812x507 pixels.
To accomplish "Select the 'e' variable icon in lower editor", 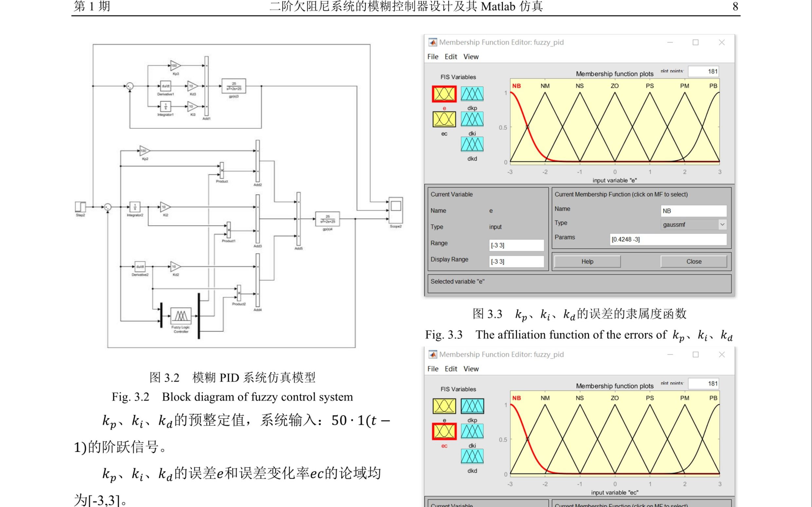I will tap(444, 406).
